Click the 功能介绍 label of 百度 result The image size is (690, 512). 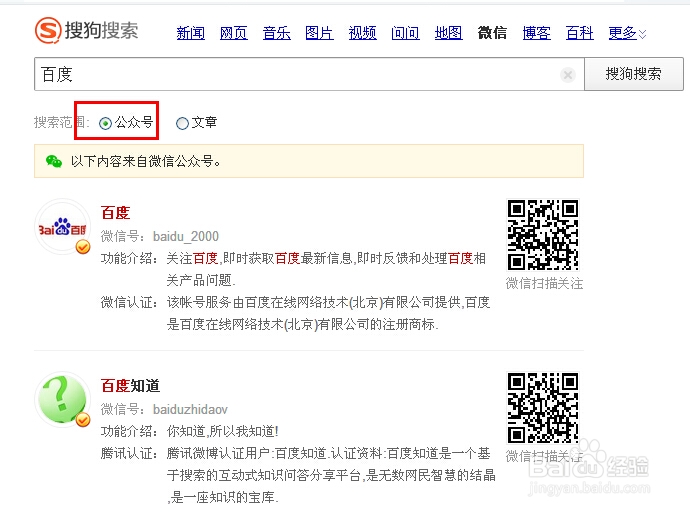[129, 258]
